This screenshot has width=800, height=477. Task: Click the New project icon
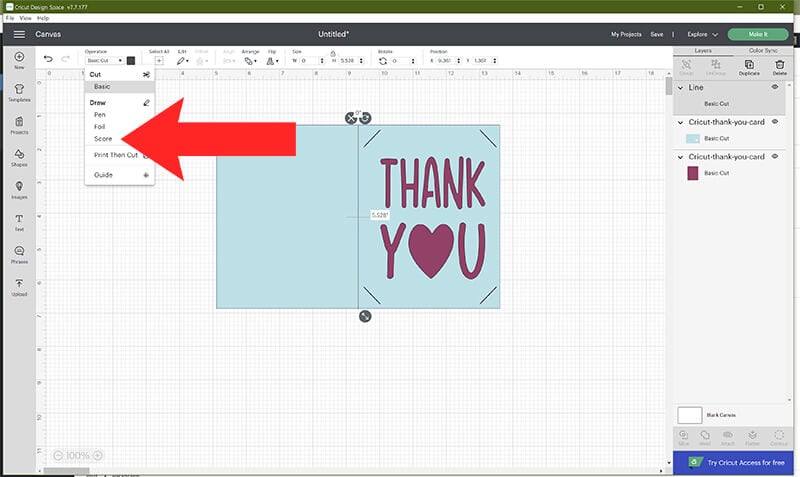tap(19, 57)
